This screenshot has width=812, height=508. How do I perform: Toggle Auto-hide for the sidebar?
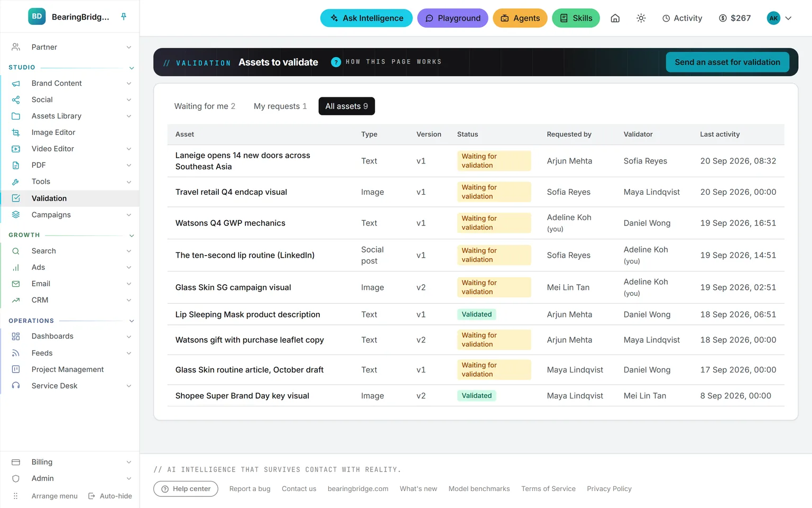pyautogui.click(x=110, y=496)
